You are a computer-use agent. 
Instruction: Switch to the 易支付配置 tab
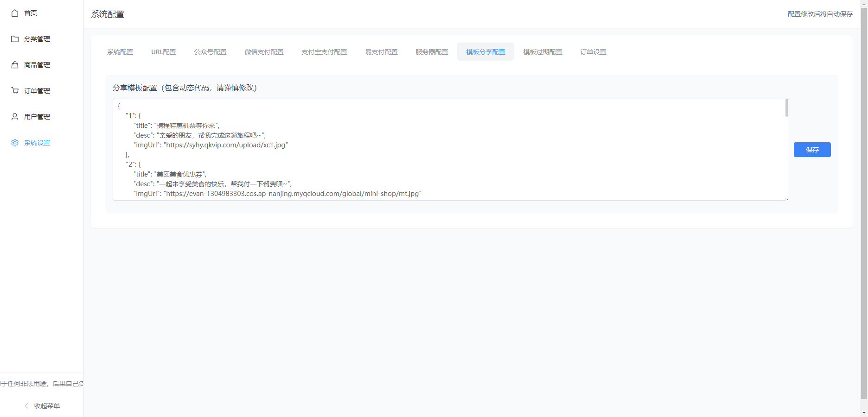pyautogui.click(x=381, y=52)
